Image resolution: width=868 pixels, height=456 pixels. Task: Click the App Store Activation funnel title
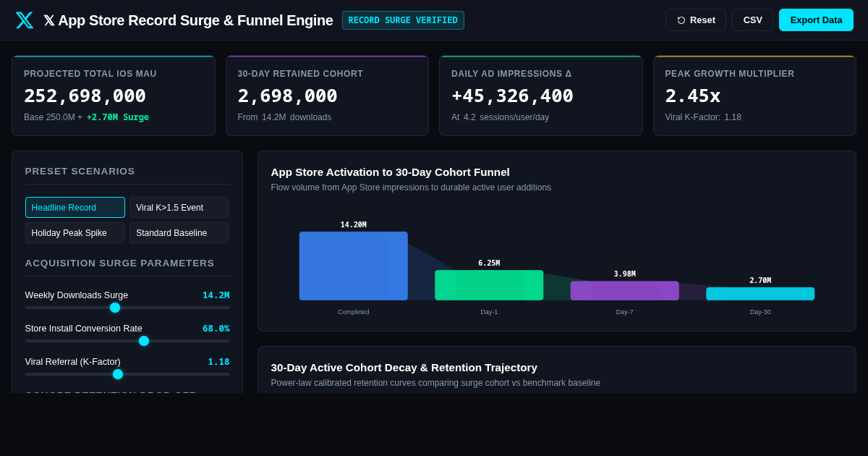point(391,172)
